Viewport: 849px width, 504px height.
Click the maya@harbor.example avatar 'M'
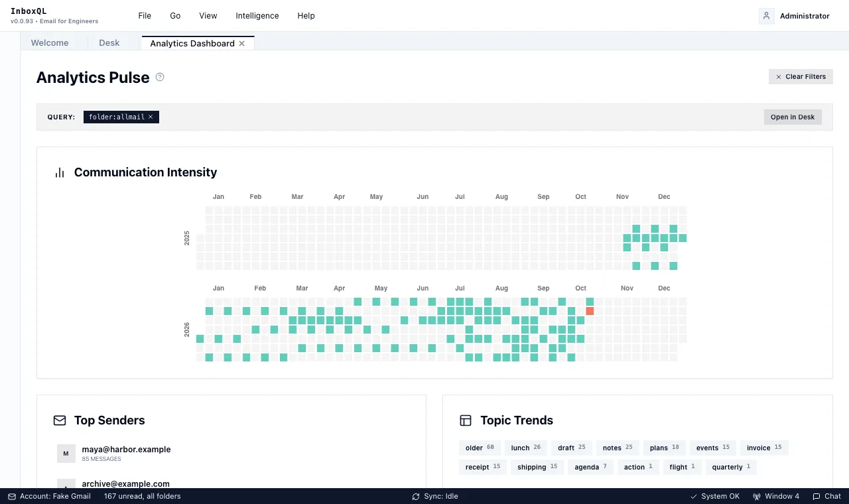(66, 454)
